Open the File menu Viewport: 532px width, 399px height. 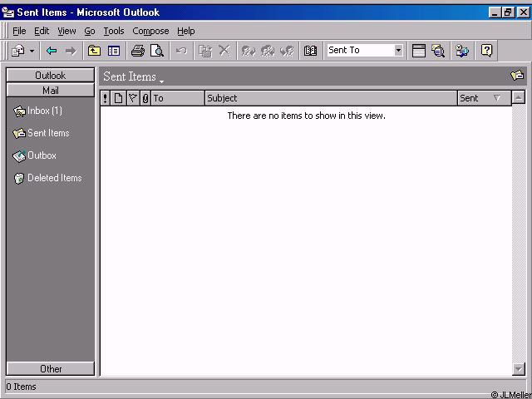19,31
